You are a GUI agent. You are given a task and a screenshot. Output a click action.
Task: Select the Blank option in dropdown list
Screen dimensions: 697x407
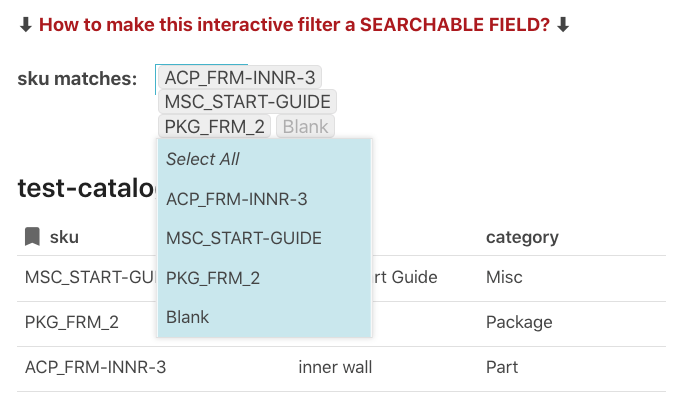(x=188, y=317)
